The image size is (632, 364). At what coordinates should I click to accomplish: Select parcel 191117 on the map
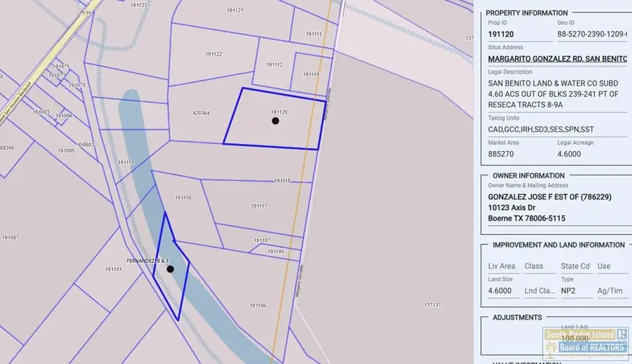(259, 205)
